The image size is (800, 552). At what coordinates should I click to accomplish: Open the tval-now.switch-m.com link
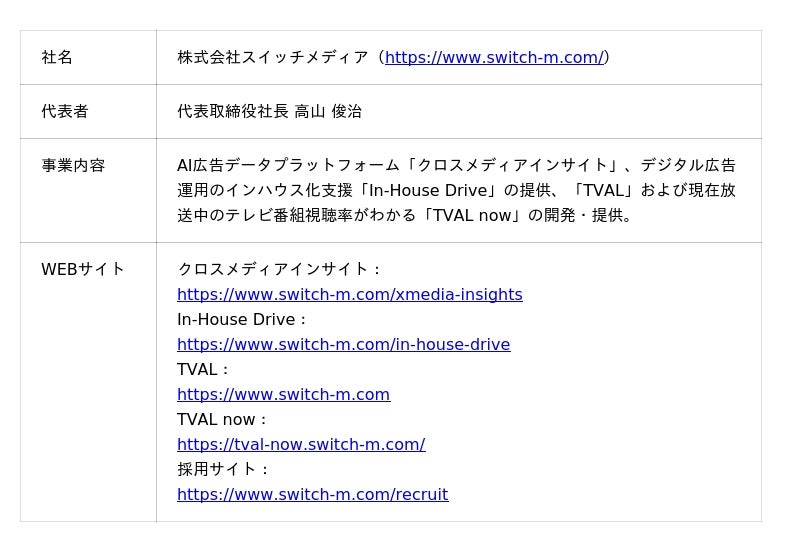(x=301, y=445)
